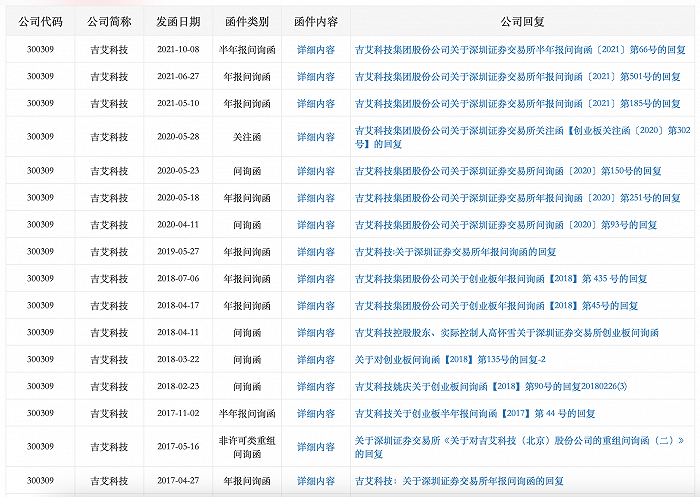This screenshot has width=700, height=497.
Task: Click the 发函日期 column header
Action: pos(178,21)
